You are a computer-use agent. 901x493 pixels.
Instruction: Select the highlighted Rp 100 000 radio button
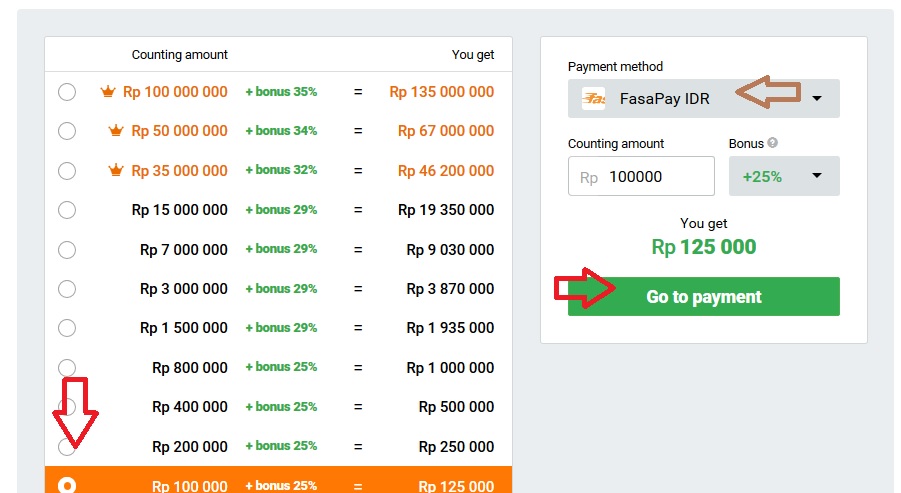pyautogui.click(x=67, y=486)
